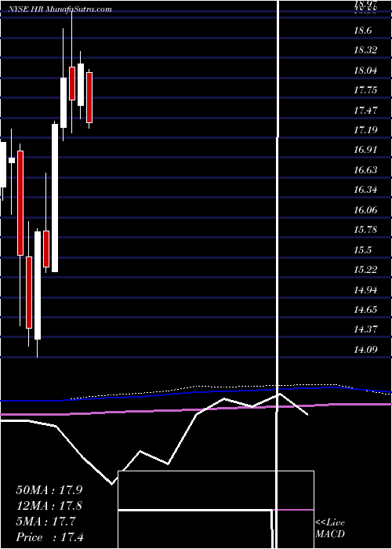Click the 18.6 price axis label

[x=362, y=31]
